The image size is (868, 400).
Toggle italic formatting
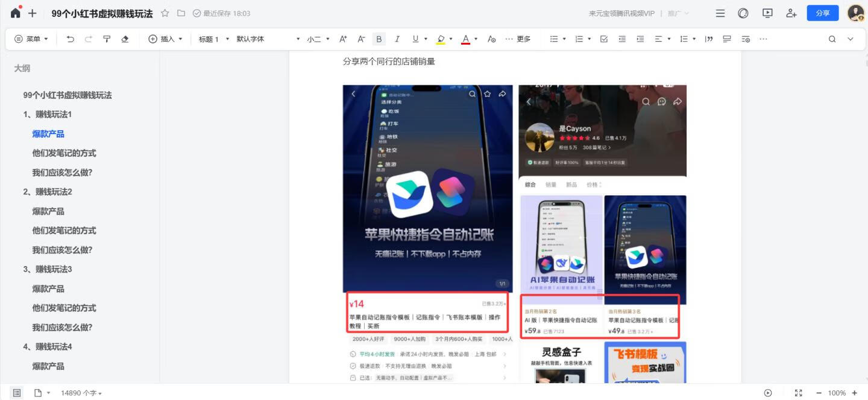click(x=397, y=39)
